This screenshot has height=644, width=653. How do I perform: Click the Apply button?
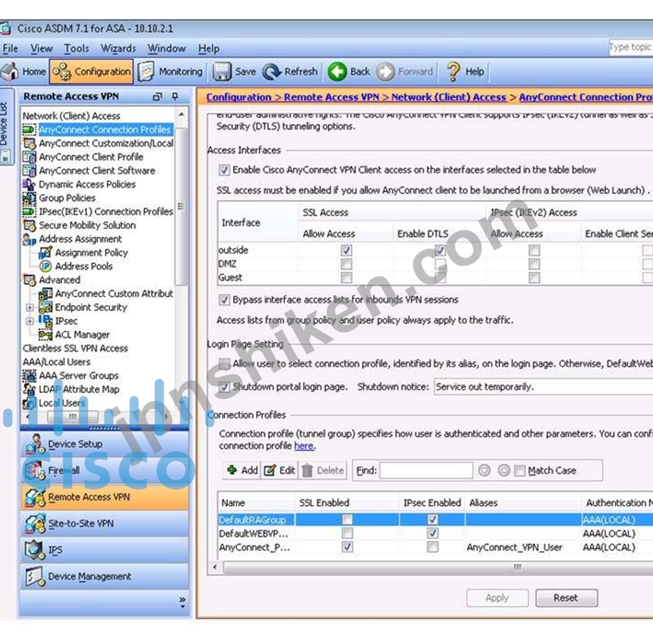point(497,598)
